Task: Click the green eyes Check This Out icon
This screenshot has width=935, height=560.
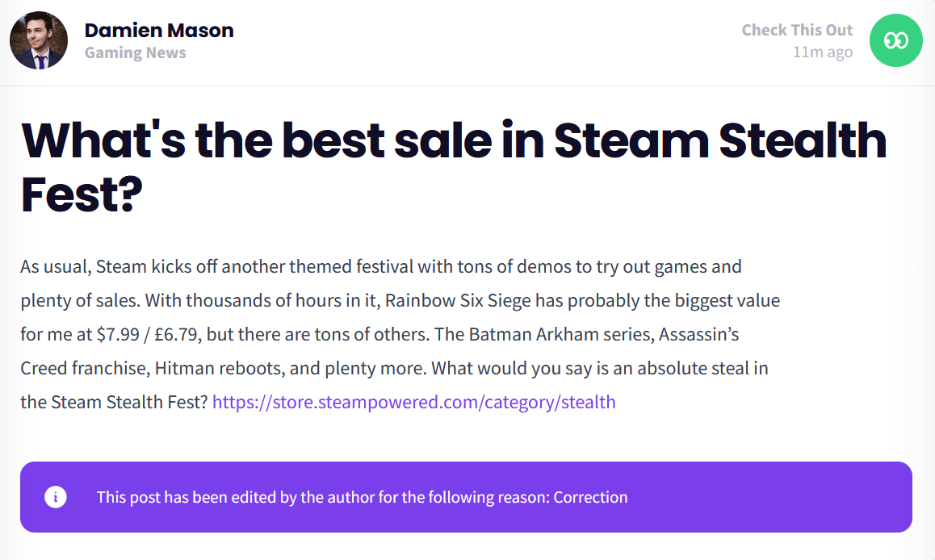Action: (895, 40)
